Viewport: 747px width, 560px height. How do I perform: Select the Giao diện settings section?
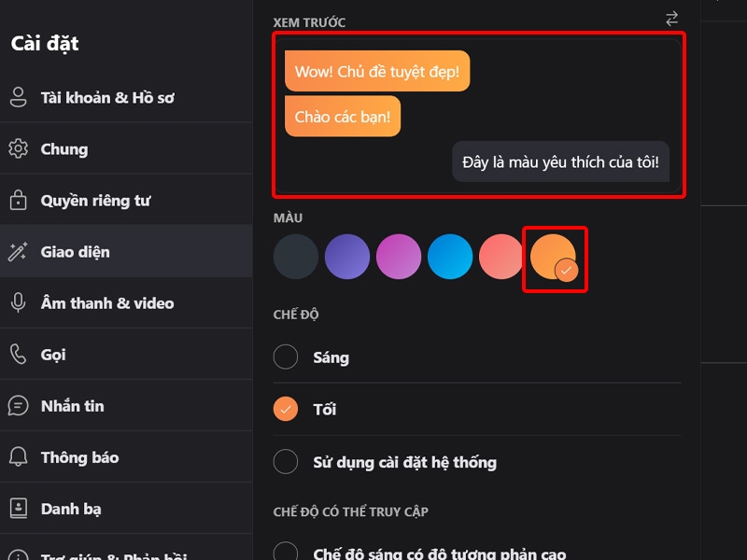[x=126, y=251]
